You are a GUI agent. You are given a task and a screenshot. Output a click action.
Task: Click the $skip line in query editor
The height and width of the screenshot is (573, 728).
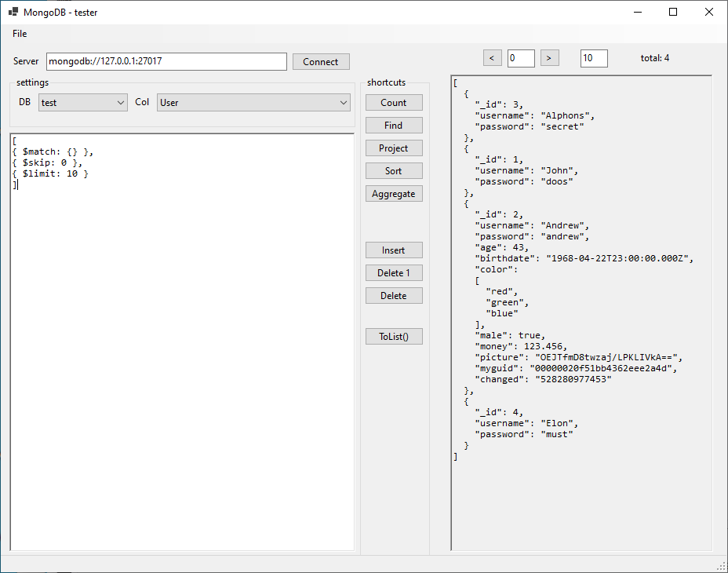(x=47, y=162)
